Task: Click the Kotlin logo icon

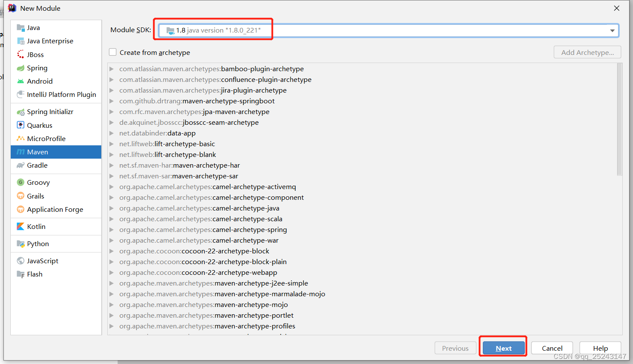Action: click(20, 226)
